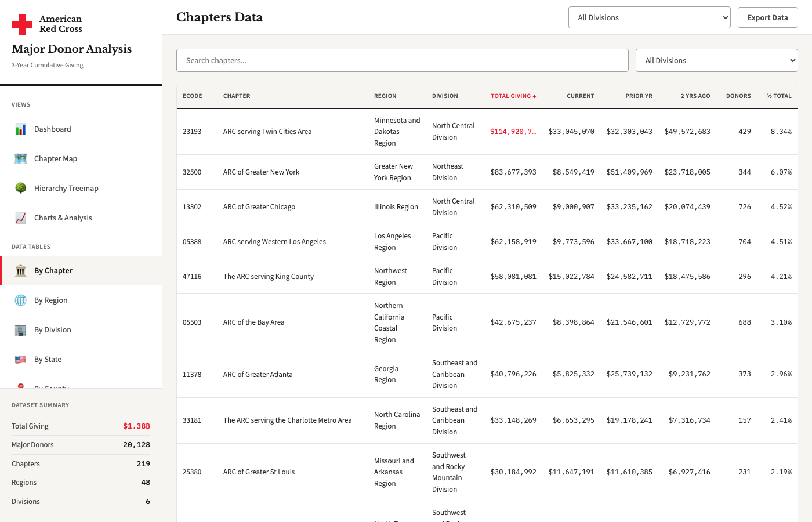Sort by the Donors column header
Screen dimensions: 812x522
pos(738,96)
